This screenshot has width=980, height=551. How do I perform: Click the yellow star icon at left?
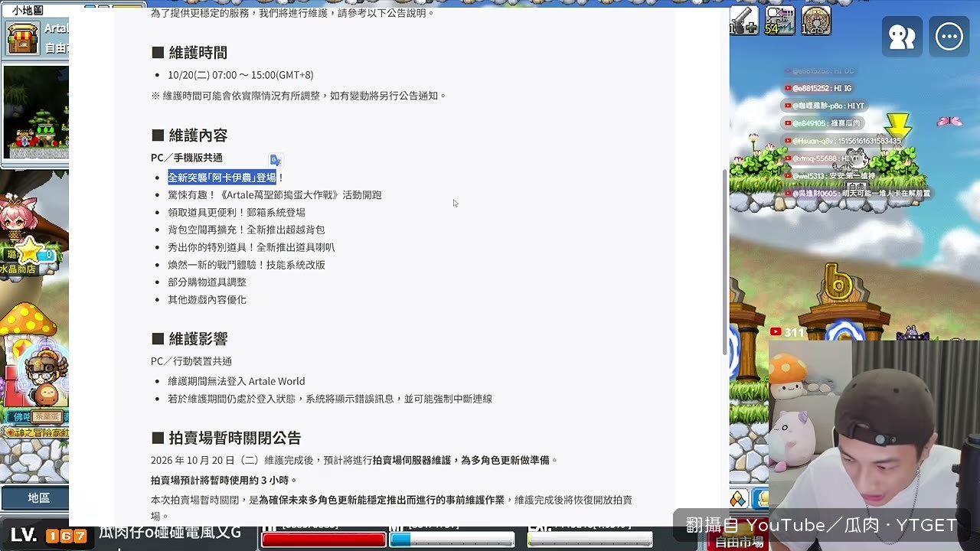click(29, 251)
